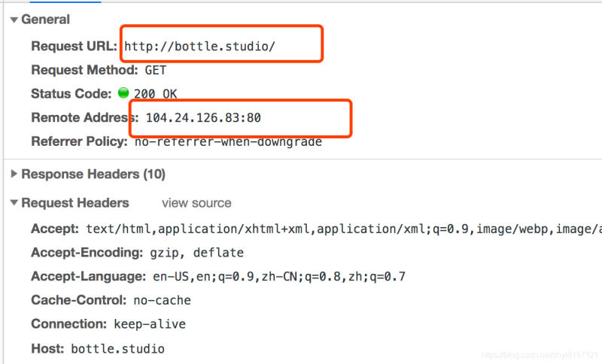Image resolution: width=602 pixels, height=364 pixels.
Task: Expand Response Headers (10) section
Action: 14,174
